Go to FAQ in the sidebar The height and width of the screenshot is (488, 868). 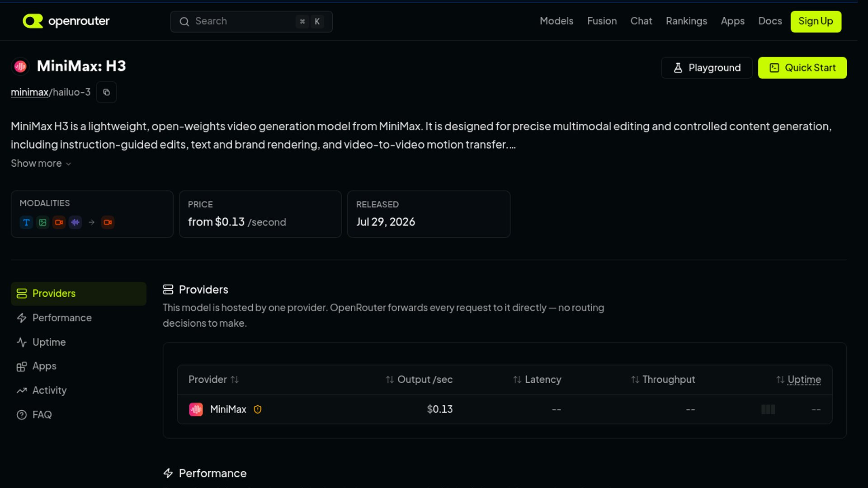pyautogui.click(x=79, y=415)
